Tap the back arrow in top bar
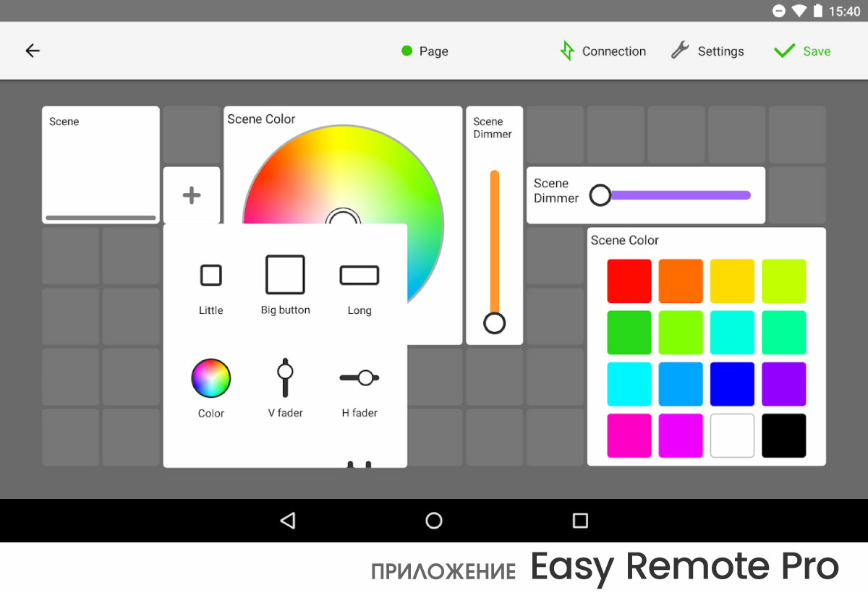868x593 pixels. pos(33,51)
